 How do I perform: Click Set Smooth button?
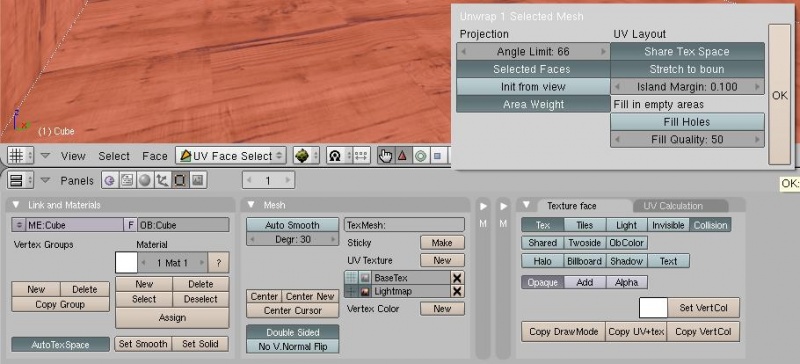143,344
